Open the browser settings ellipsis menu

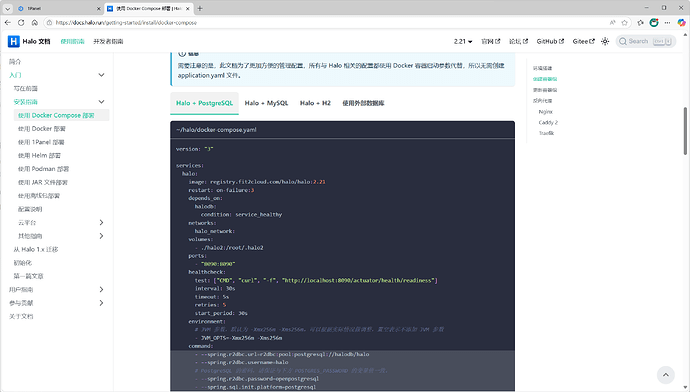(x=668, y=22)
